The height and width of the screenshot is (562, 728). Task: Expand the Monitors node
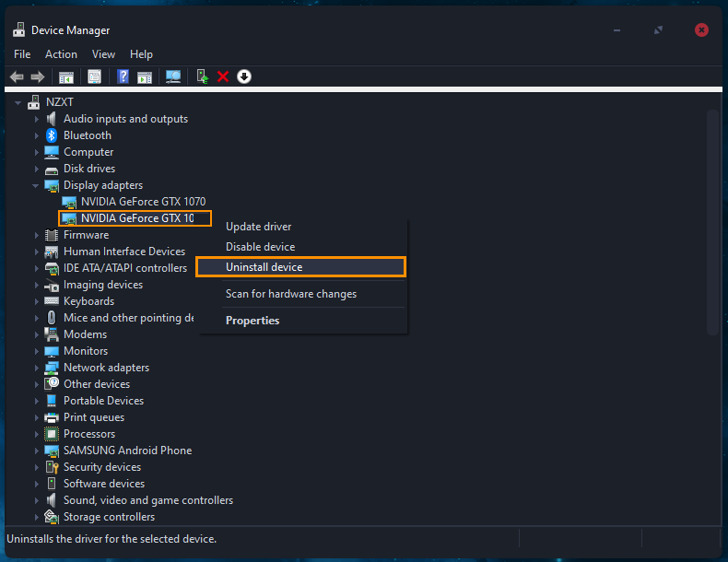37,351
